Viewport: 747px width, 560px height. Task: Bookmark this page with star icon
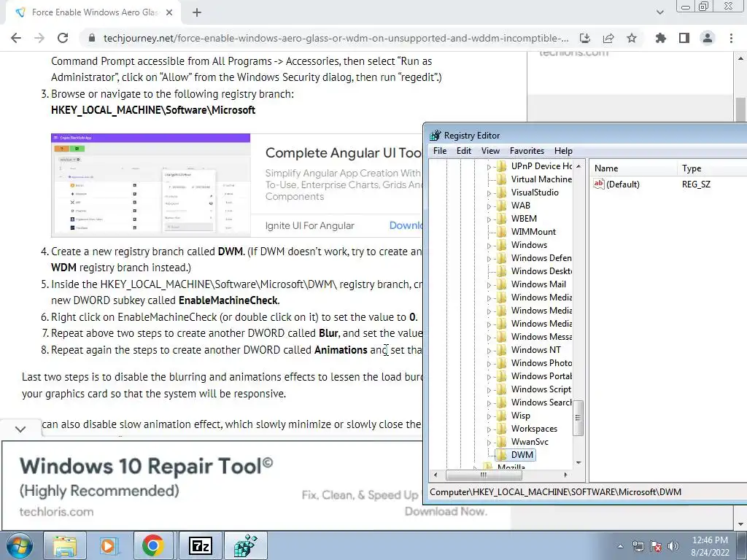point(632,38)
